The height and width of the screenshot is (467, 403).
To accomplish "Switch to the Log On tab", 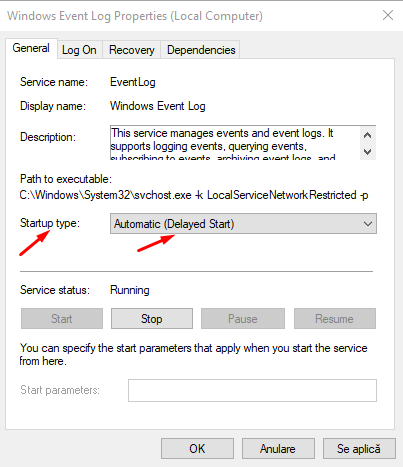I will click(x=79, y=50).
